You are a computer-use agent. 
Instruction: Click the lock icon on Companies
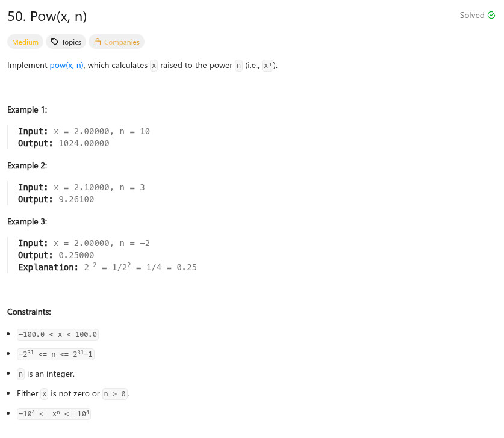pyautogui.click(x=98, y=42)
